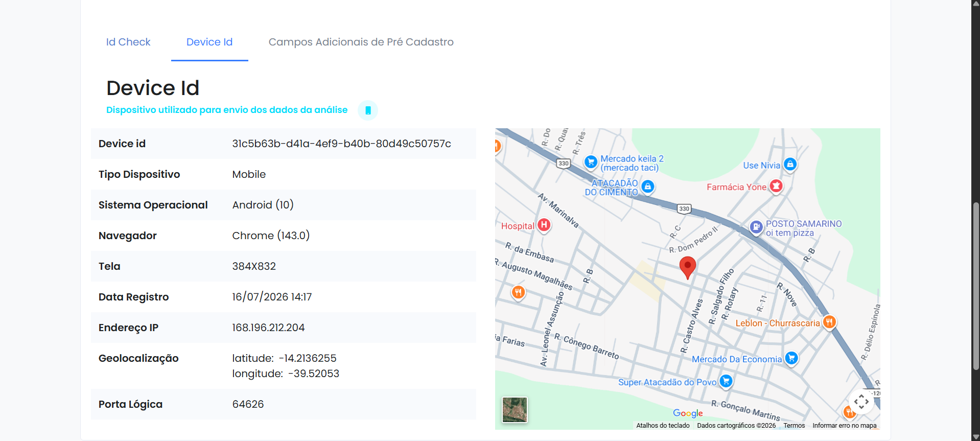
Task: Click the Google logo on the map
Action: coord(688,413)
